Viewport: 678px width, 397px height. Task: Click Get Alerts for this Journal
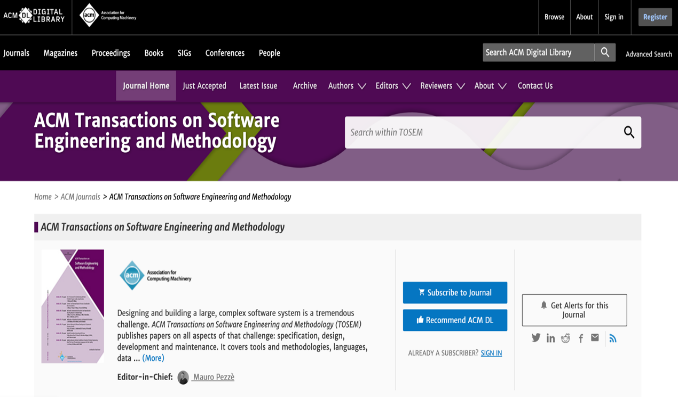click(x=574, y=310)
